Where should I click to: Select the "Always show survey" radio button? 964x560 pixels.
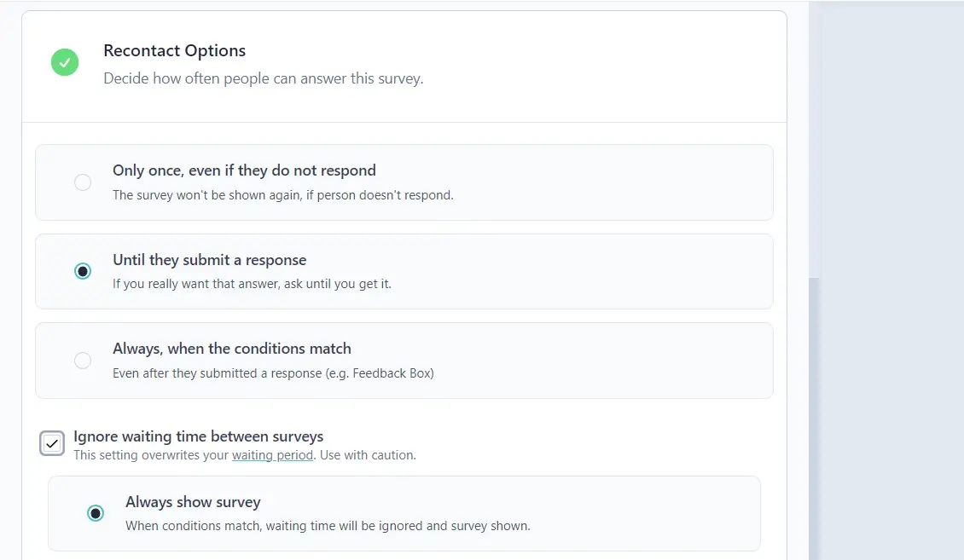point(96,513)
